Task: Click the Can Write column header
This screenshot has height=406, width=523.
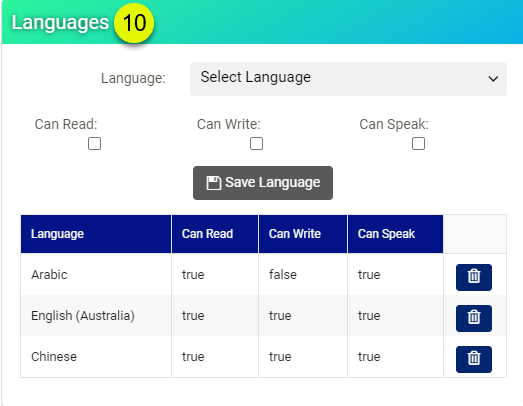Action: pos(303,234)
